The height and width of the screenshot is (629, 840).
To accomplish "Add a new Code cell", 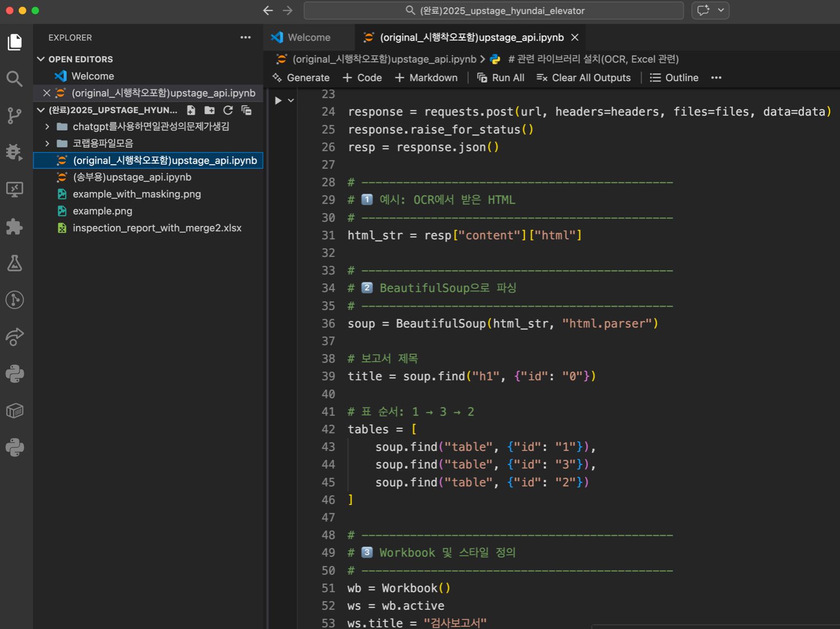I will tap(362, 78).
